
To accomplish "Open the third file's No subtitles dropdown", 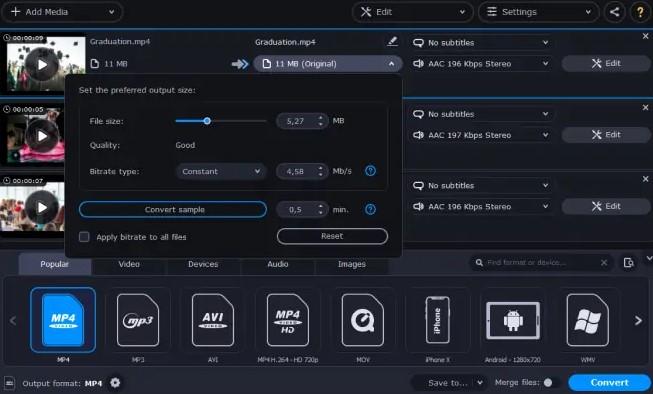I will tap(481, 185).
